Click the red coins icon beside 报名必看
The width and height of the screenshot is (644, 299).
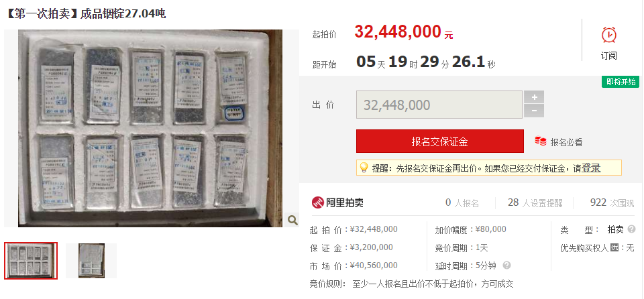coord(541,141)
